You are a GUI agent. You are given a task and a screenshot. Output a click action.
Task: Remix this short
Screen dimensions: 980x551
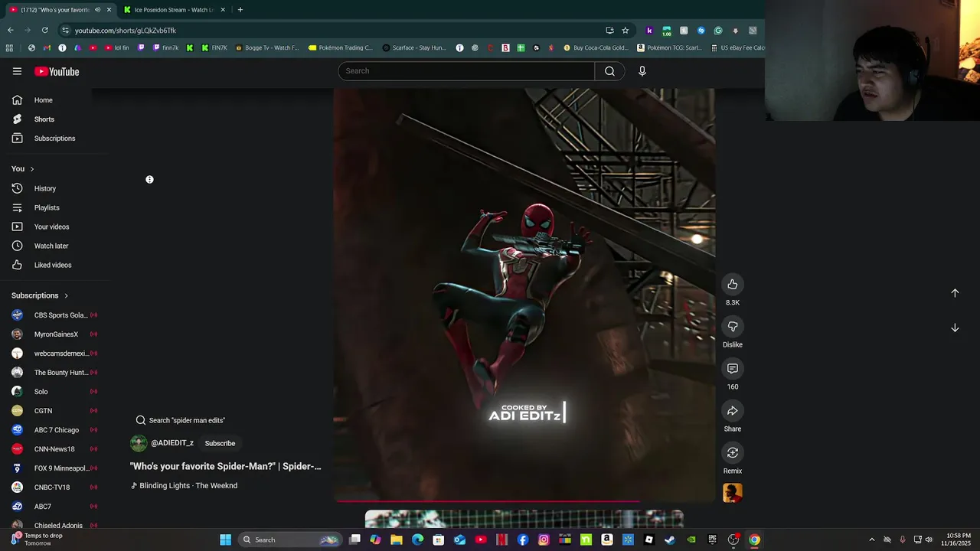pyautogui.click(x=733, y=452)
